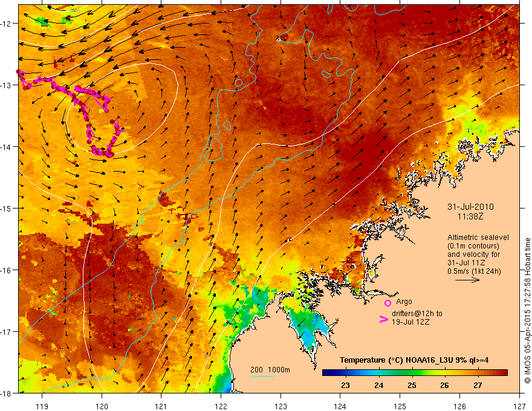Image resolution: width=532 pixels, height=411 pixels.
Task: Click the '19-Jul 12Z' legend text
Action: point(410,322)
